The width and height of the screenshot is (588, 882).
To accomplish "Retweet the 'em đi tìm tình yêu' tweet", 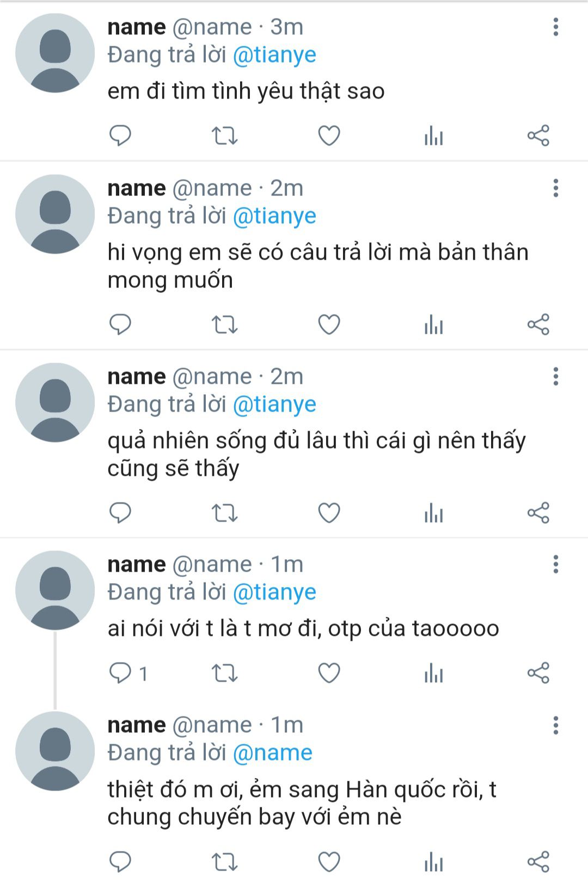I will pyautogui.click(x=224, y=136).
